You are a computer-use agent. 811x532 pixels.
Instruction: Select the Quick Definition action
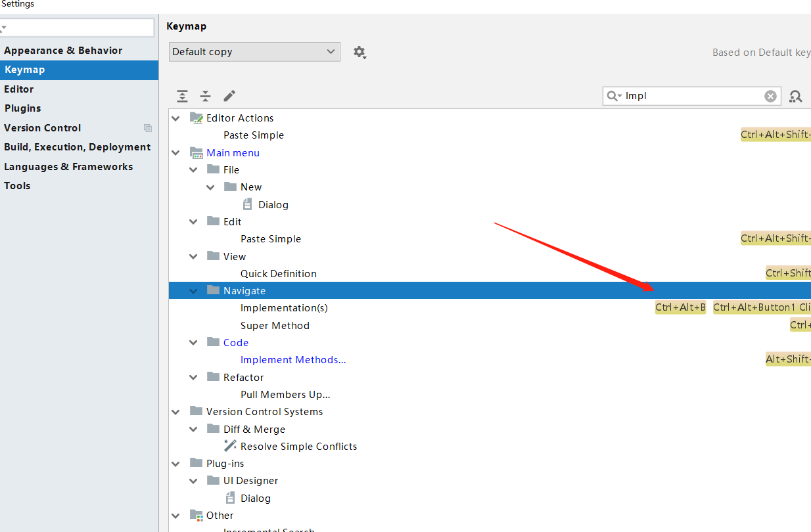coord(279,274)
